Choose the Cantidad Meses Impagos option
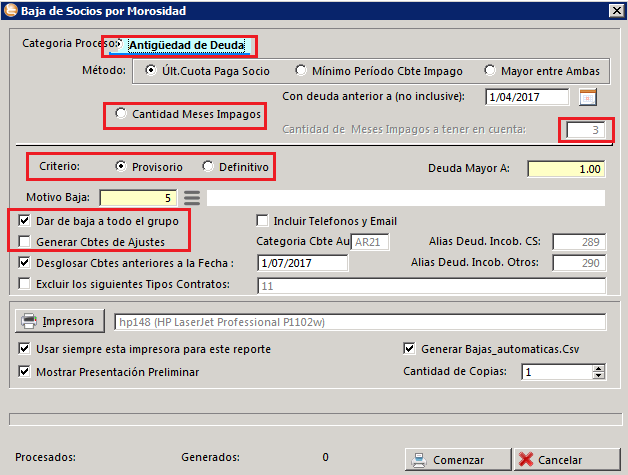Image resolution: width=628 pixels, height=475 pixels. click(121, 115)
